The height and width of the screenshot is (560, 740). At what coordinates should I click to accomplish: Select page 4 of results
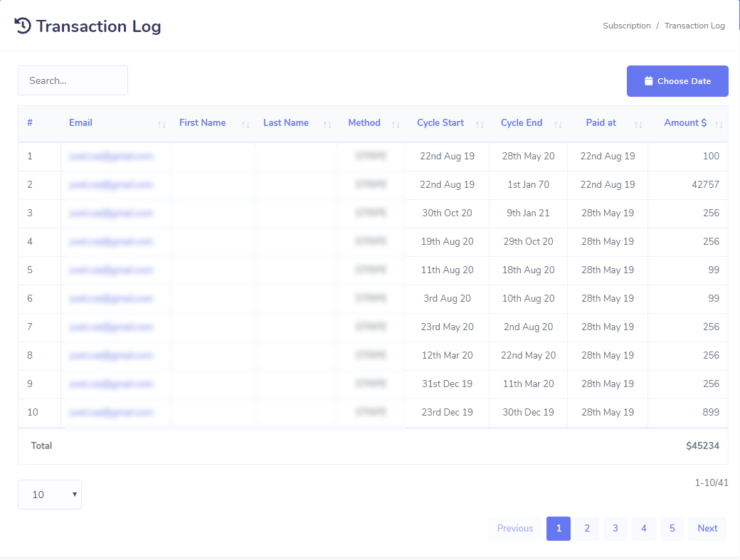click(644, 528)
